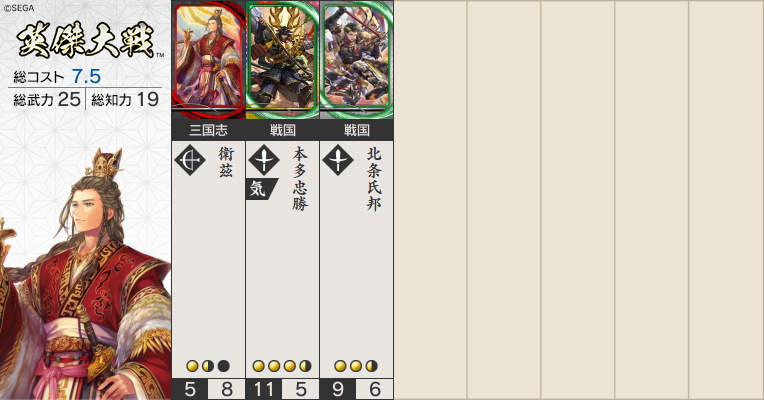
Task: Click the 総コスト 7.5 value
Action: tap(86, 76)
